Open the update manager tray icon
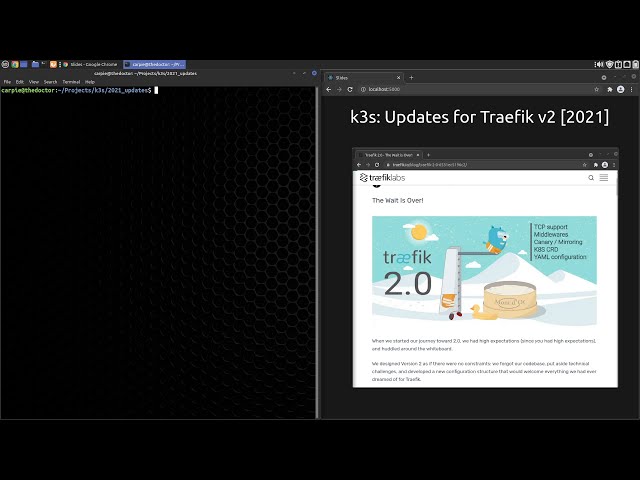Viewport: 640px width, 480px height. pos(618,64)
